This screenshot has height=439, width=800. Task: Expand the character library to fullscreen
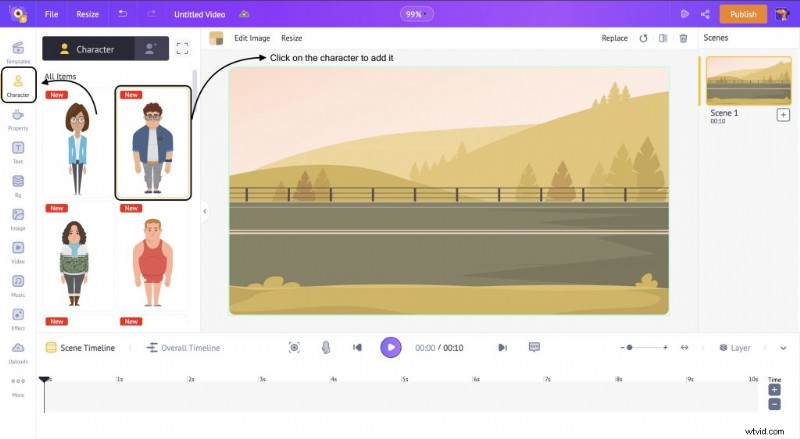tap(182, 48)
